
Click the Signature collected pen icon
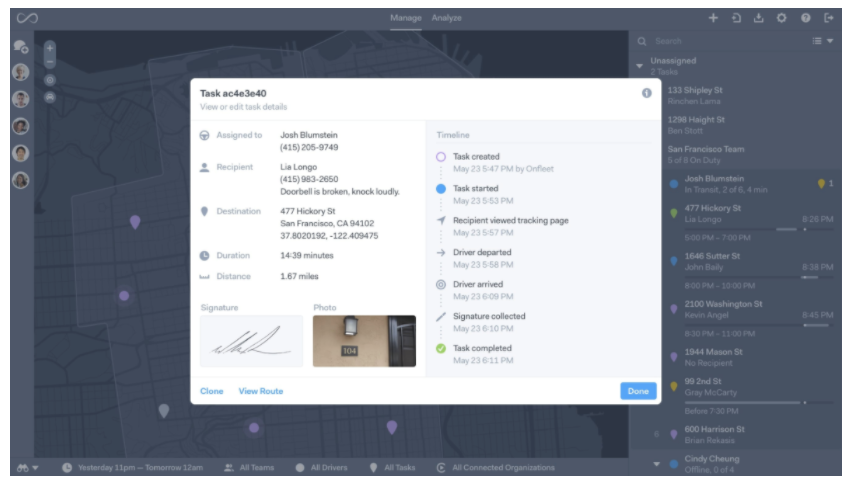coord(440,317)
